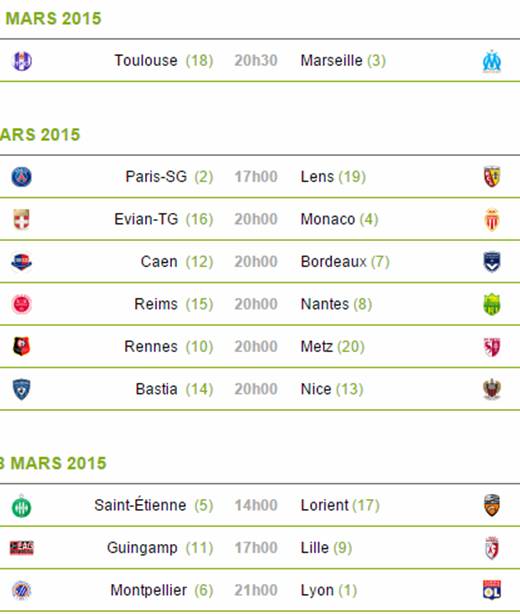Click the Caen club crest
The height and width of the screenshot is (614, 520).
[x=22, y=262]
